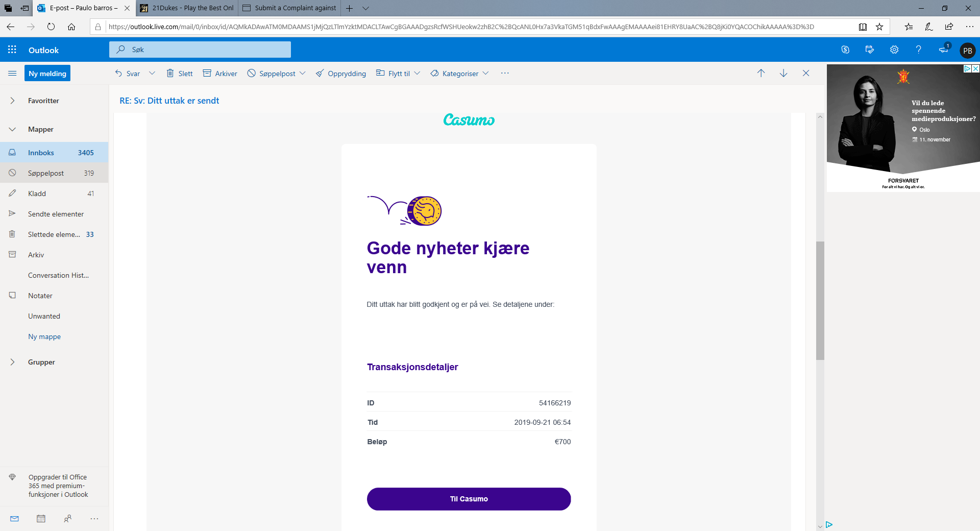Open the Conversation History folder
This screenshot has width=980, height=531.
[54, 275]
